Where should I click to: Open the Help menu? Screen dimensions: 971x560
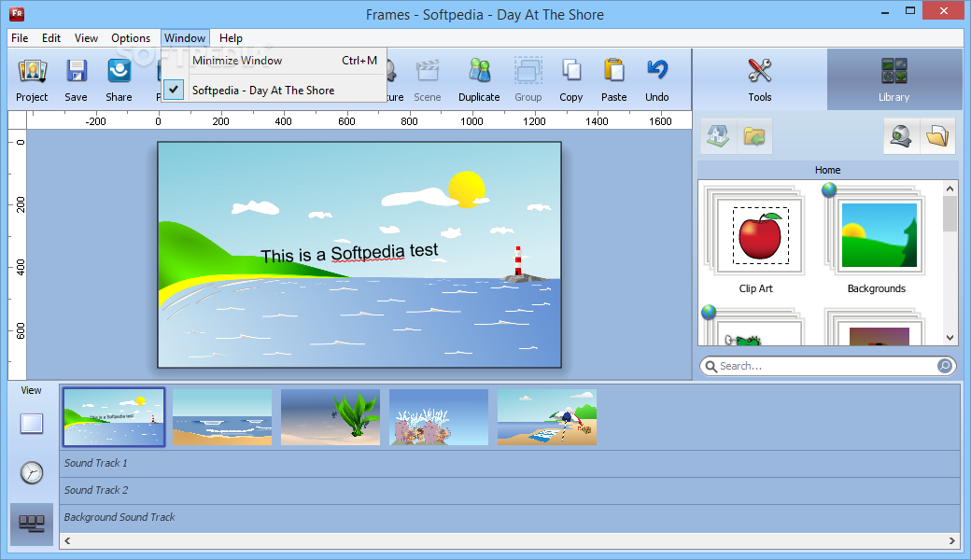[x=231, y=38]
